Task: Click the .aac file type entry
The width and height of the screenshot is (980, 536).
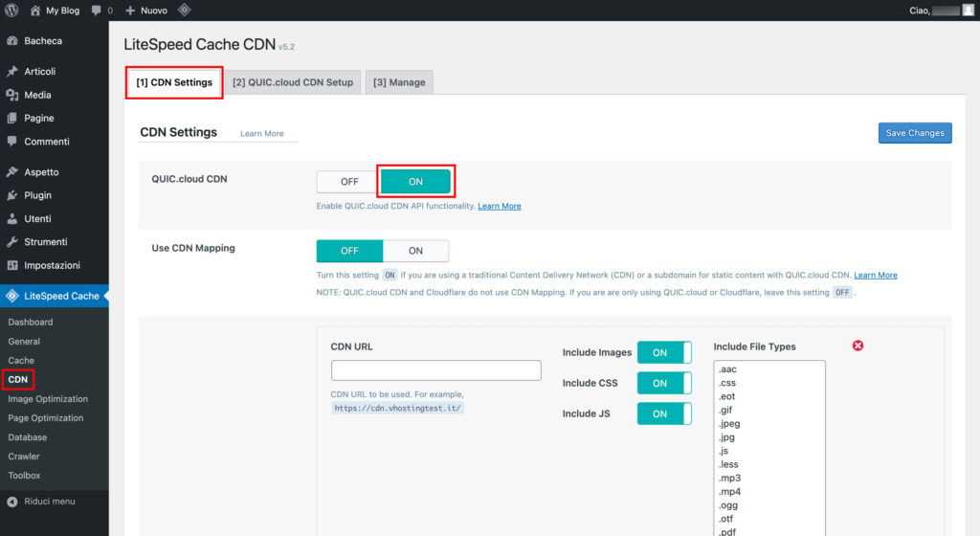Action: pos(727,369)
